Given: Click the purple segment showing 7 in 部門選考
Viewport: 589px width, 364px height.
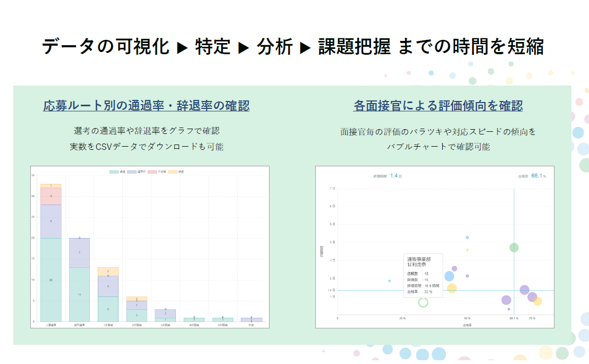Looking at the screenshot, I should point(79,252).
